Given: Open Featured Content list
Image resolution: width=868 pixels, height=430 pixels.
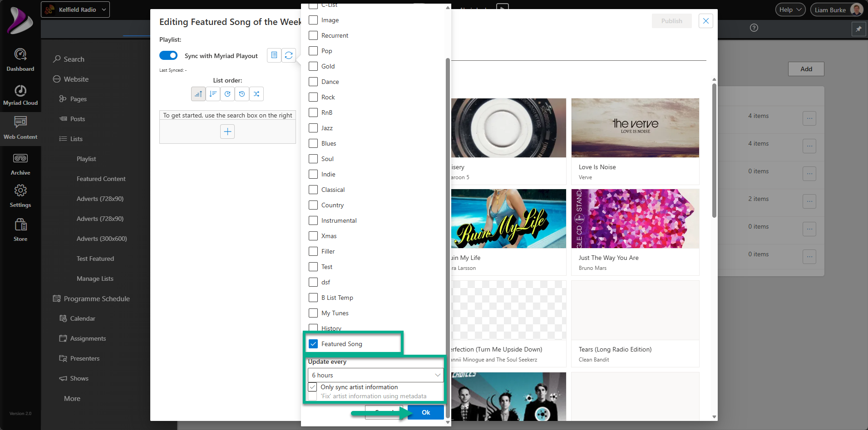Looking at the screenshot, I should click(101, 179).
